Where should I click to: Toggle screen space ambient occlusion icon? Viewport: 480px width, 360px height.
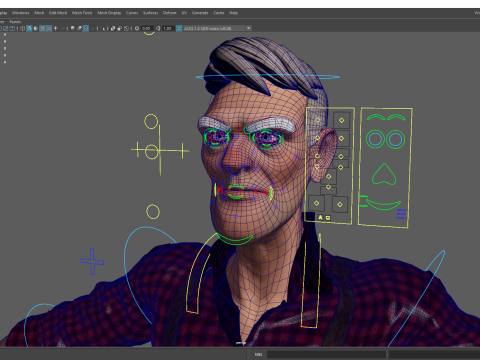pyautogui.click(x=72, y=28)
